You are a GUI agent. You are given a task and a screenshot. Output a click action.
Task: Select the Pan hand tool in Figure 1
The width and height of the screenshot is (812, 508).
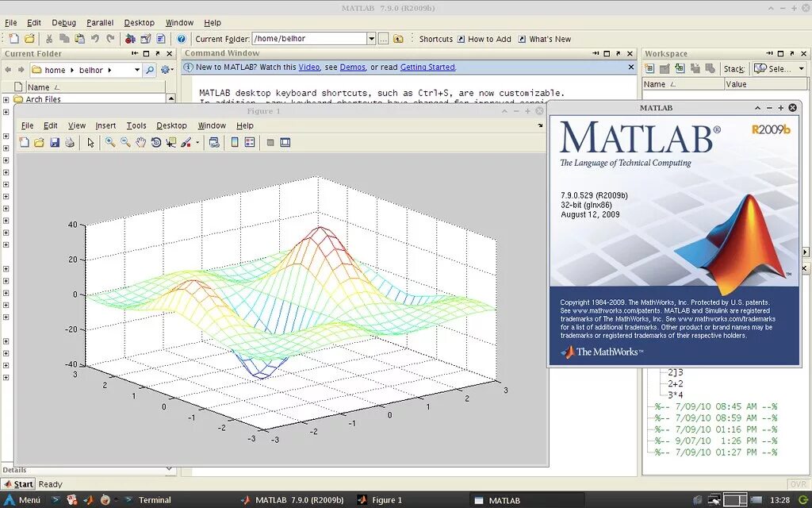tap(140, 143)
